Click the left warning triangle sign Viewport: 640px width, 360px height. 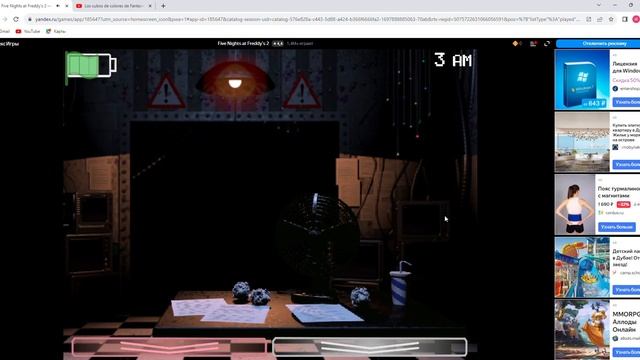[x=166, y=91]
